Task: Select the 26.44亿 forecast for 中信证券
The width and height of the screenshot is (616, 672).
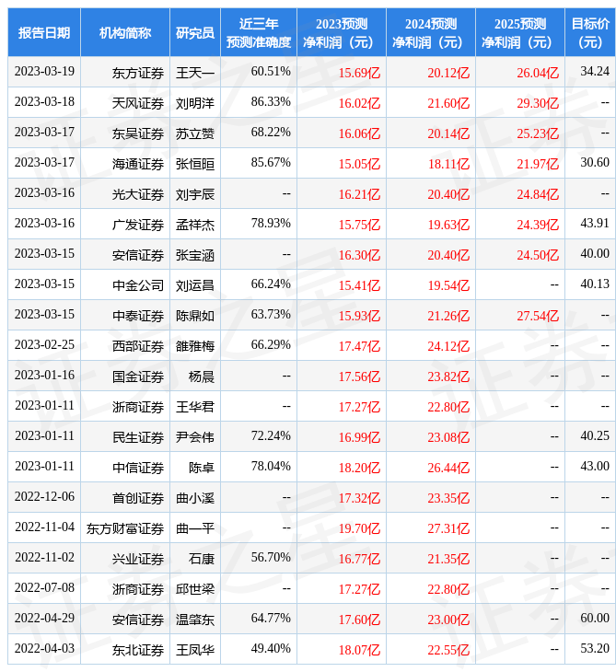Action: pyautogui.click(x=448, y=469)
